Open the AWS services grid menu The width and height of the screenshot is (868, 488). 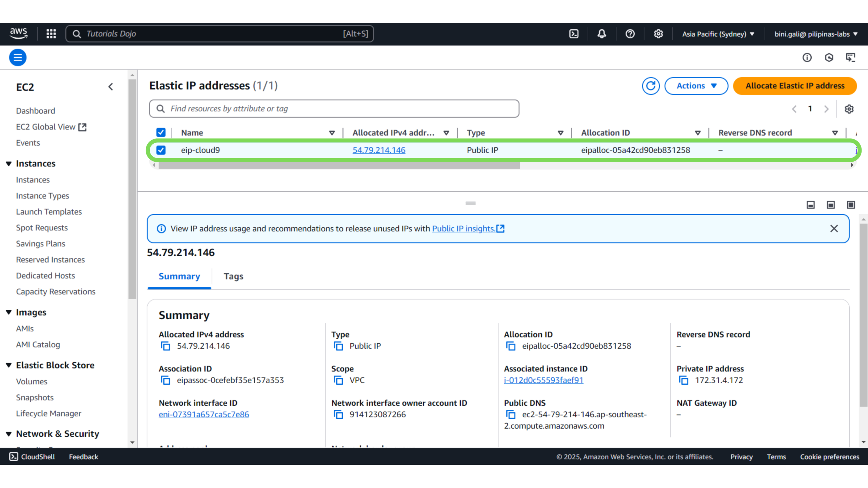pyautogui.click(x=51, y=34)
